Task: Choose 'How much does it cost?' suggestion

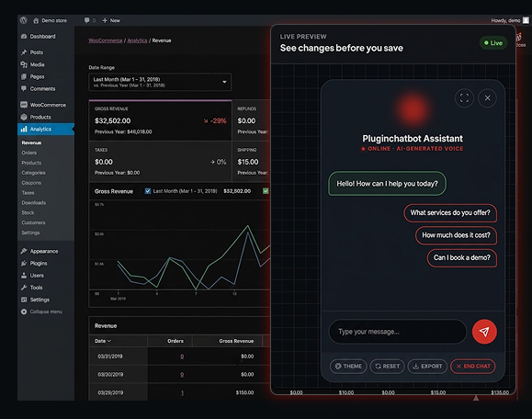Action: [x=456, y=235]
